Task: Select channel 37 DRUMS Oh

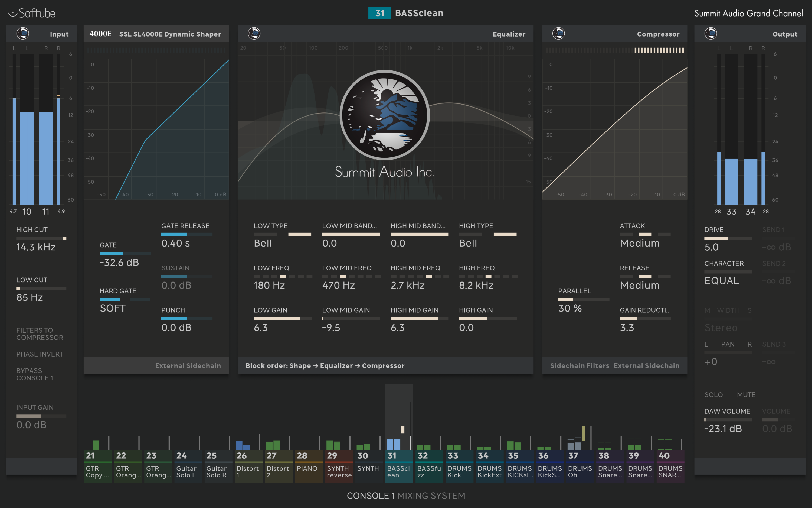Action: tap(580, 466)
